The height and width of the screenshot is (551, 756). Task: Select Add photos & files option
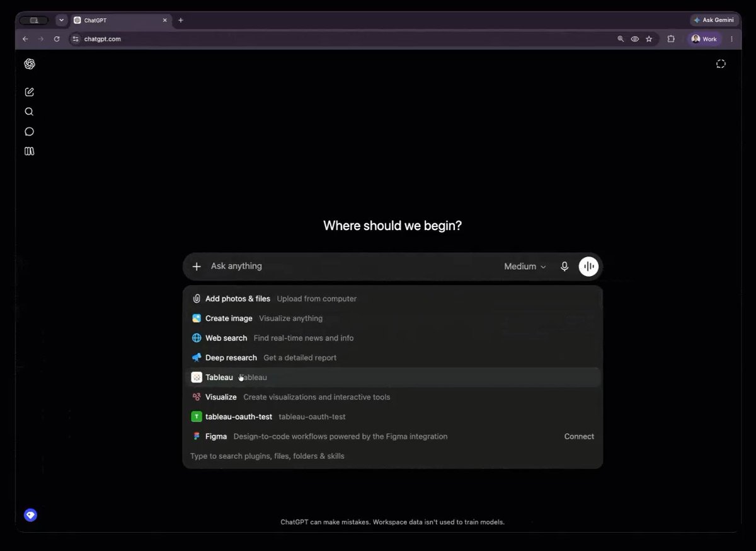[392, 299]
